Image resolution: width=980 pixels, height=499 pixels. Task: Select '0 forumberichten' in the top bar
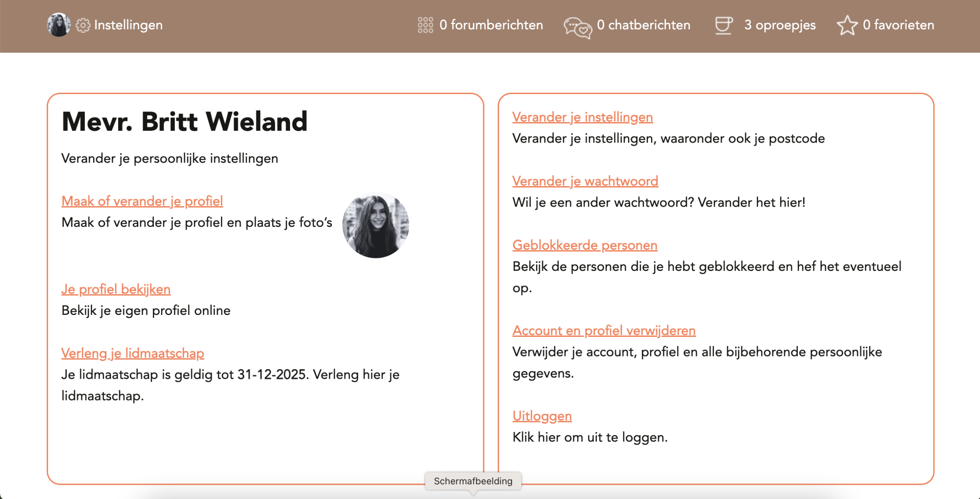(x=491, y=25)
